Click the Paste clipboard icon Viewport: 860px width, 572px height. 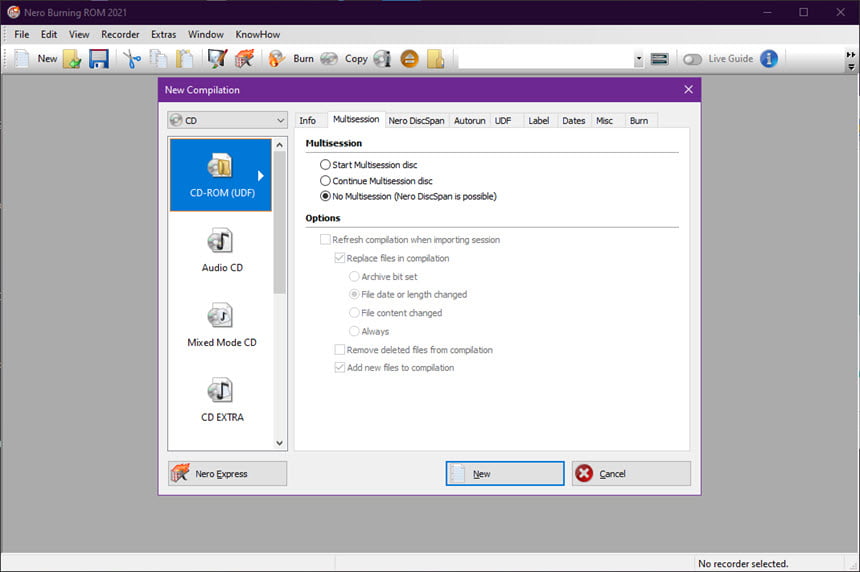184,59
